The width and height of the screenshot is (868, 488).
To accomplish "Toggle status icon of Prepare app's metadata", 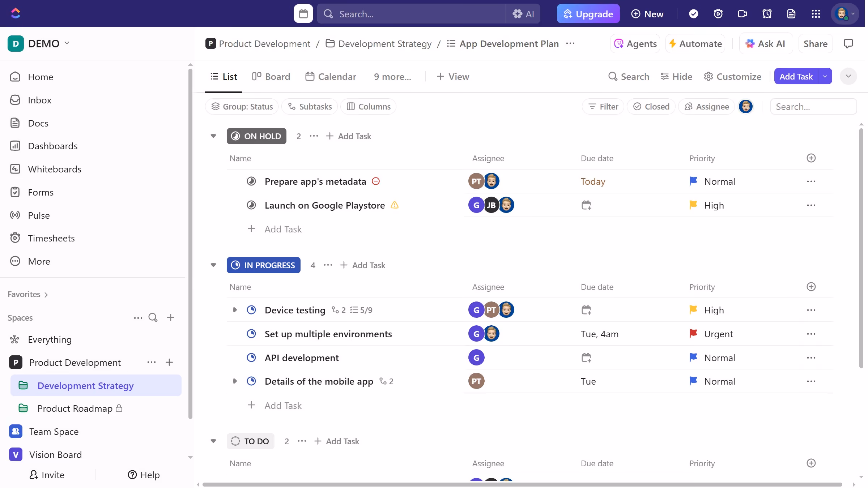I will pos(251,181).
